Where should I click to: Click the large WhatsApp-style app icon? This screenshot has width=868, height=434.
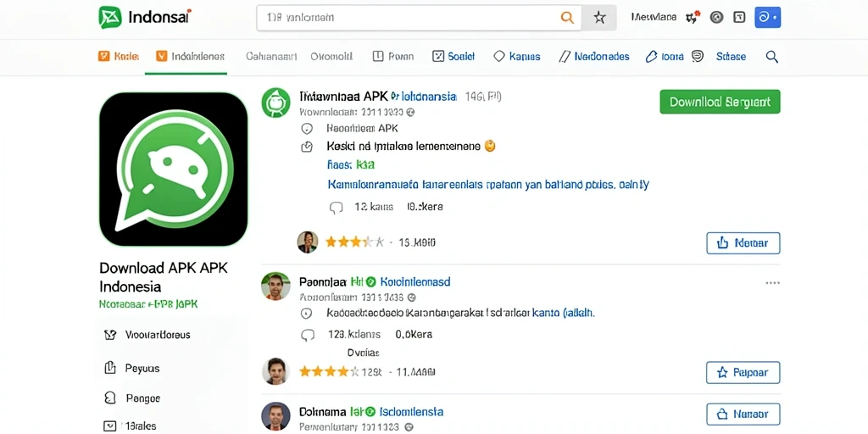(173, 169)
